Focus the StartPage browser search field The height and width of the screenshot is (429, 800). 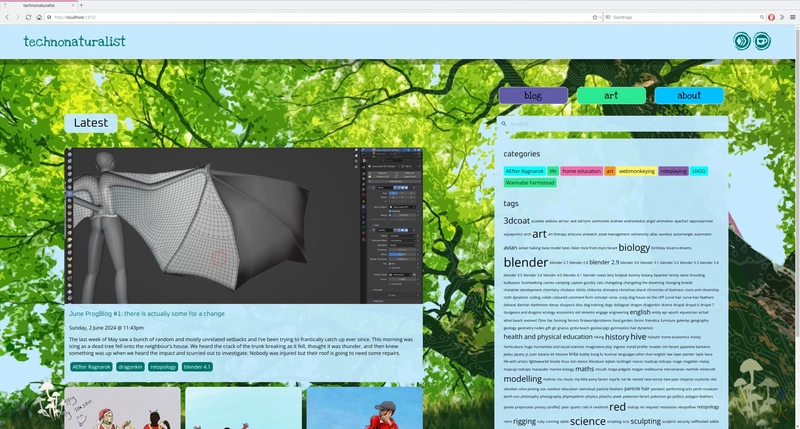pyautogui.click(x=685, y=17)
